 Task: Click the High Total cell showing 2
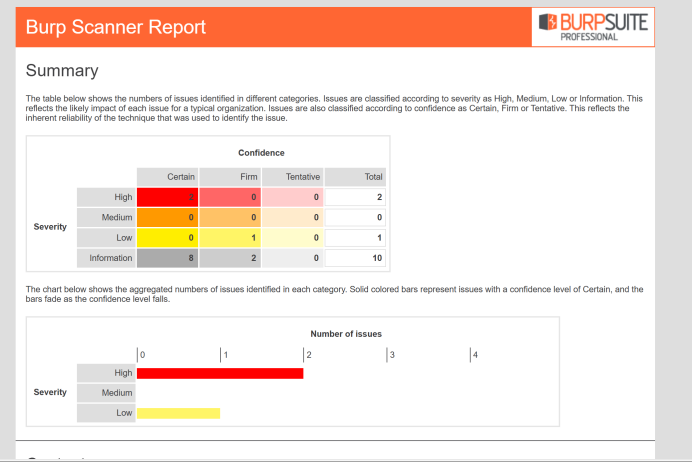(355, 197)
